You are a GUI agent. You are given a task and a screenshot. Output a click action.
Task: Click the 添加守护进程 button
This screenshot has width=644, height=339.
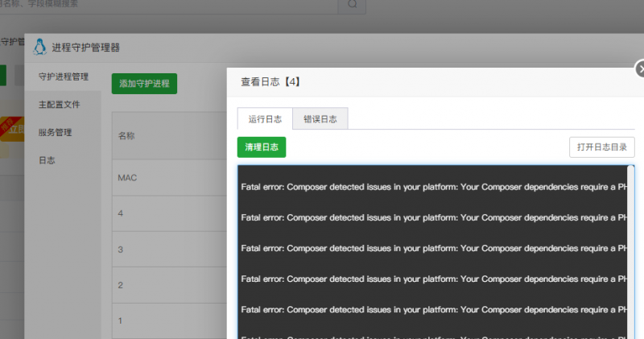click(144, 83)
